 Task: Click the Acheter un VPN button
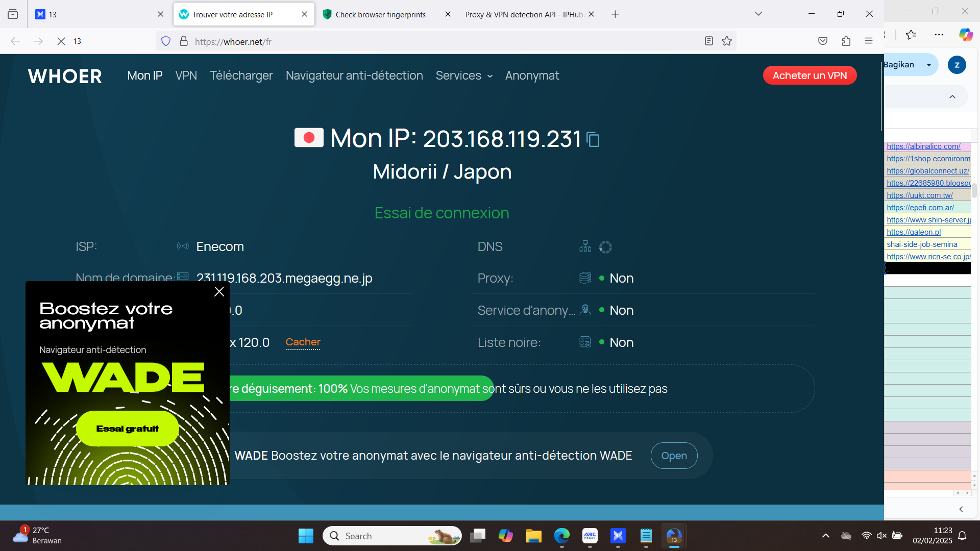(810, 76)
